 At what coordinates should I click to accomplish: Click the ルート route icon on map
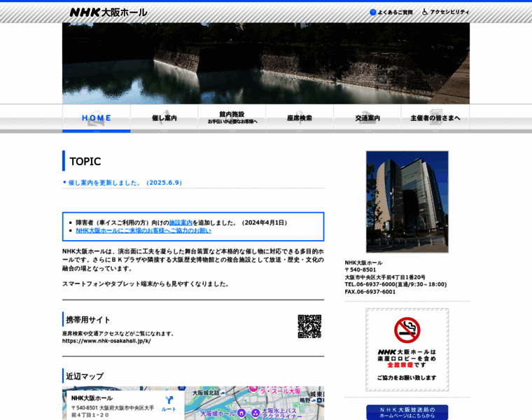click(x=169, y=404)
